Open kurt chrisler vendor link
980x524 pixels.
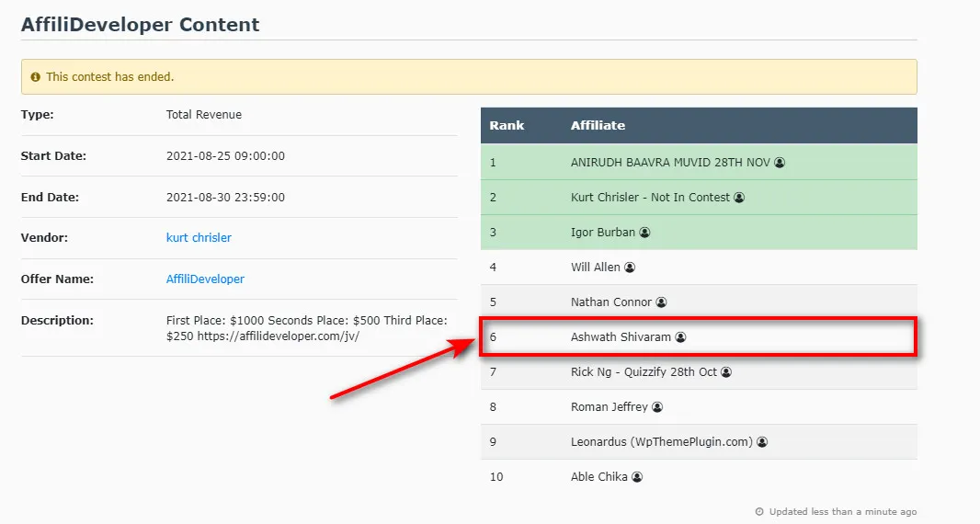pos(199,237)
